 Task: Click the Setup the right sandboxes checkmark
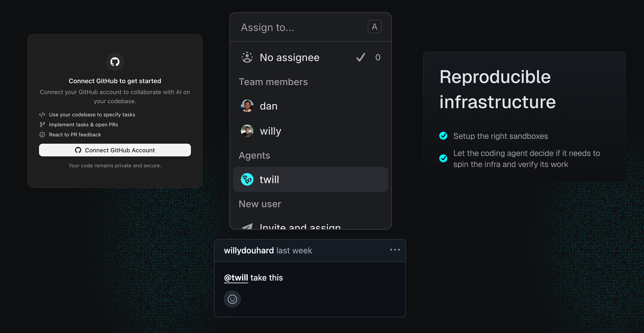[443, 136]
